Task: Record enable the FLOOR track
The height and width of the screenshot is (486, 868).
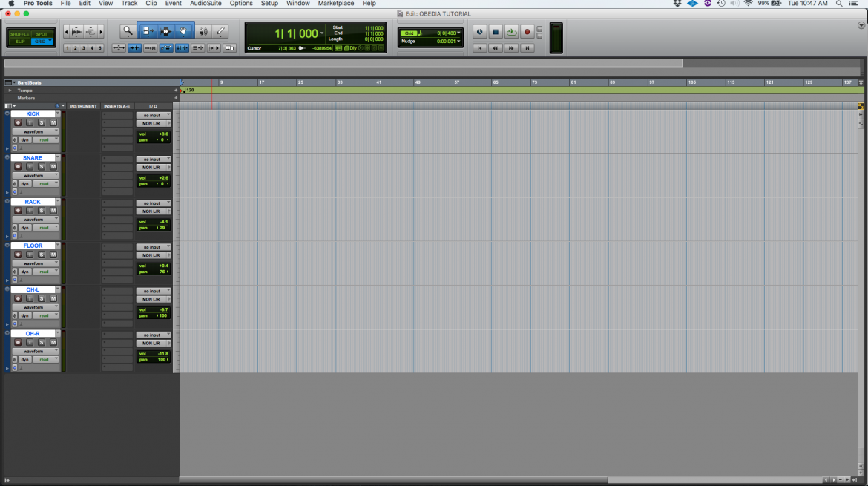Action: pos(19,254)
